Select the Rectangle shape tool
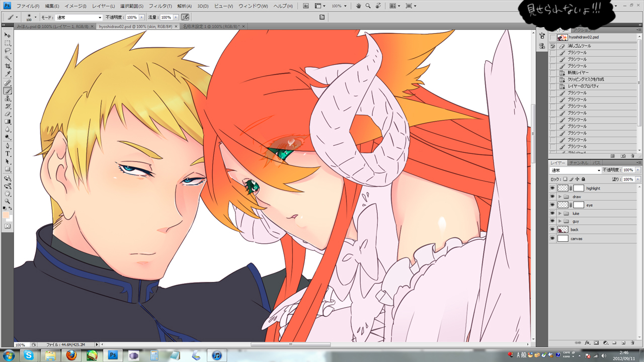644x362 pixels. pos(8,169)
